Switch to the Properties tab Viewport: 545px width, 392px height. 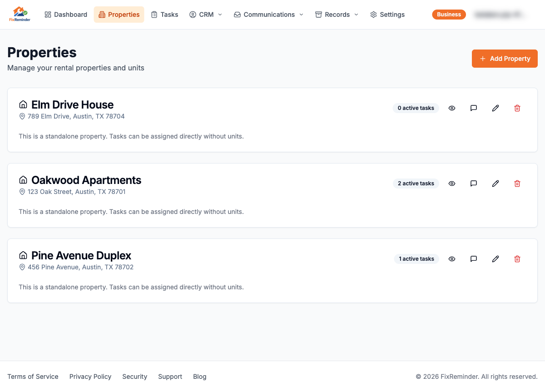pyautogui.click(x=119, y=14)
